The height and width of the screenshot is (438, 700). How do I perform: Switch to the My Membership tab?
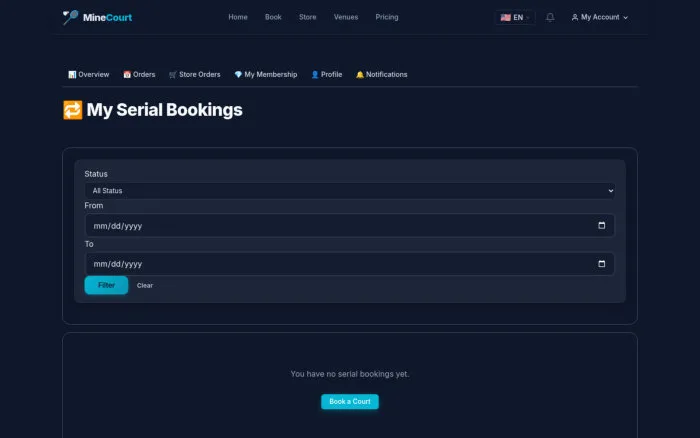pos(266,75)
